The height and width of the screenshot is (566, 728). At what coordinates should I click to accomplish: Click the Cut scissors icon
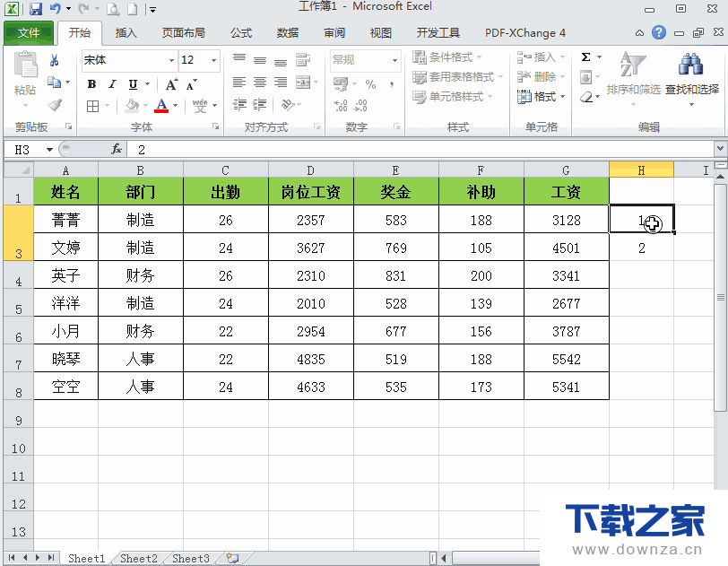point(55,60)
